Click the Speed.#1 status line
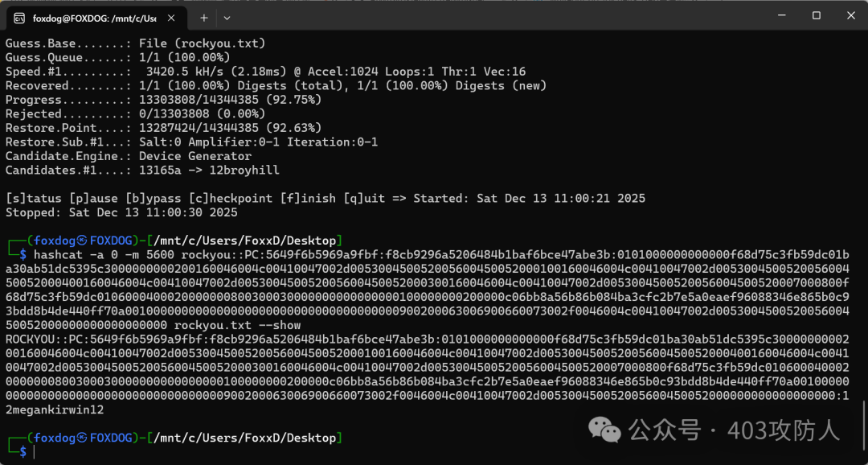Screen dimensions: 868x465 265,72
